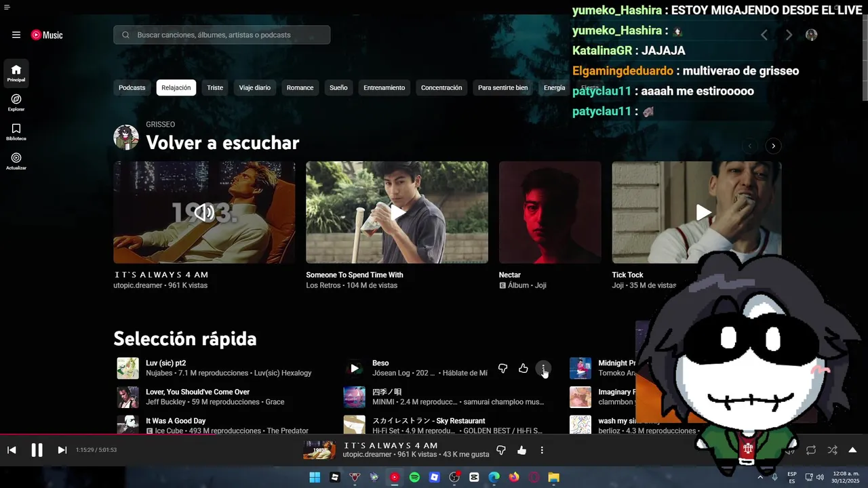Open Firefox from the taskbar
868x488 pixels.
pos(514,478)
